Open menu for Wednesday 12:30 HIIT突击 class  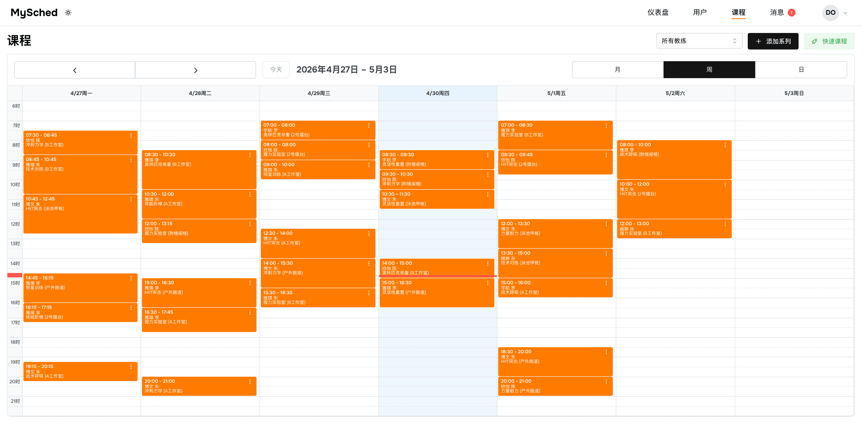[369, 234]
